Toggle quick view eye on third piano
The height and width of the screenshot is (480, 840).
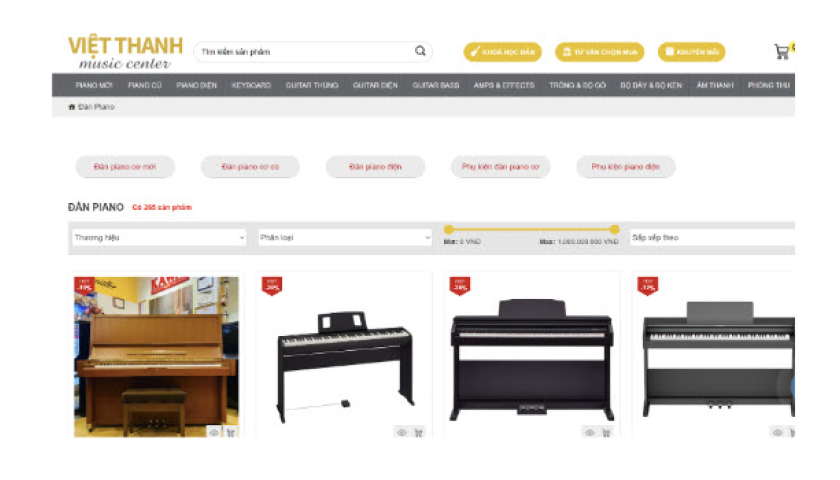click(590, 432)
